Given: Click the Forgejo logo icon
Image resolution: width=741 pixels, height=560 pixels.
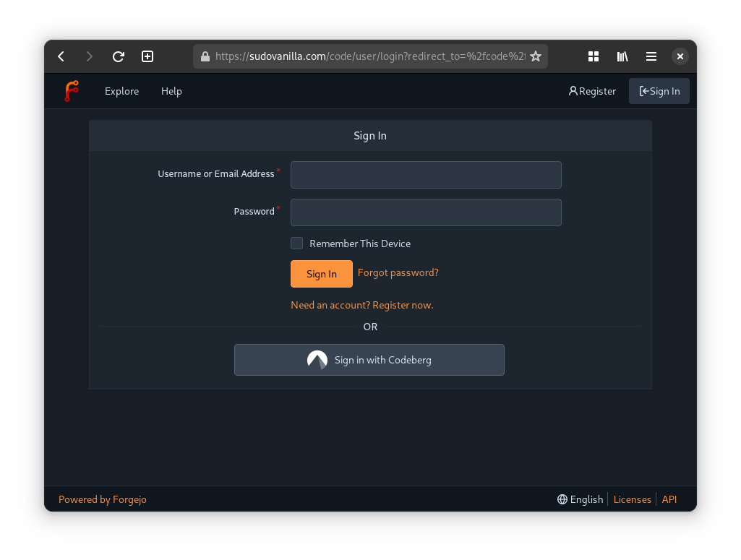Looking at the screenshot, I should (x=71, y=91).
